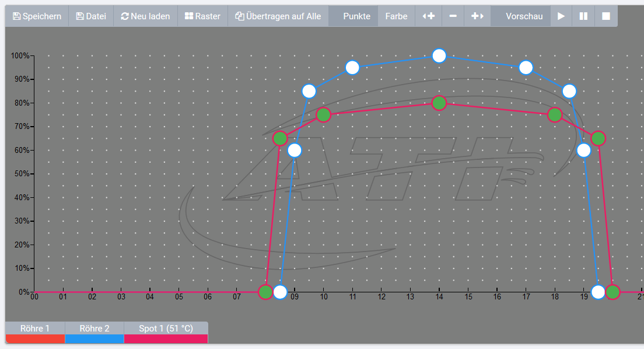Click the green 0% point near 08:00
This screenshot has width=644, height=349.
(265, 292)
